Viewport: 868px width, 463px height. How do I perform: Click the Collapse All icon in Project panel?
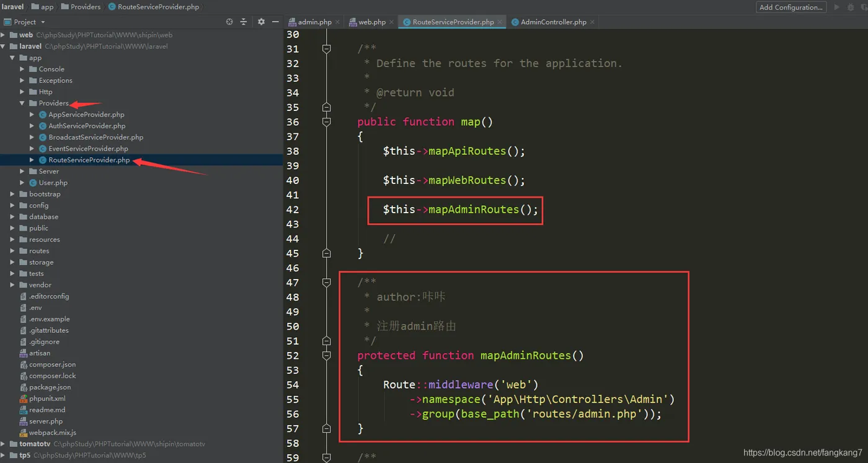coord(244,22)
